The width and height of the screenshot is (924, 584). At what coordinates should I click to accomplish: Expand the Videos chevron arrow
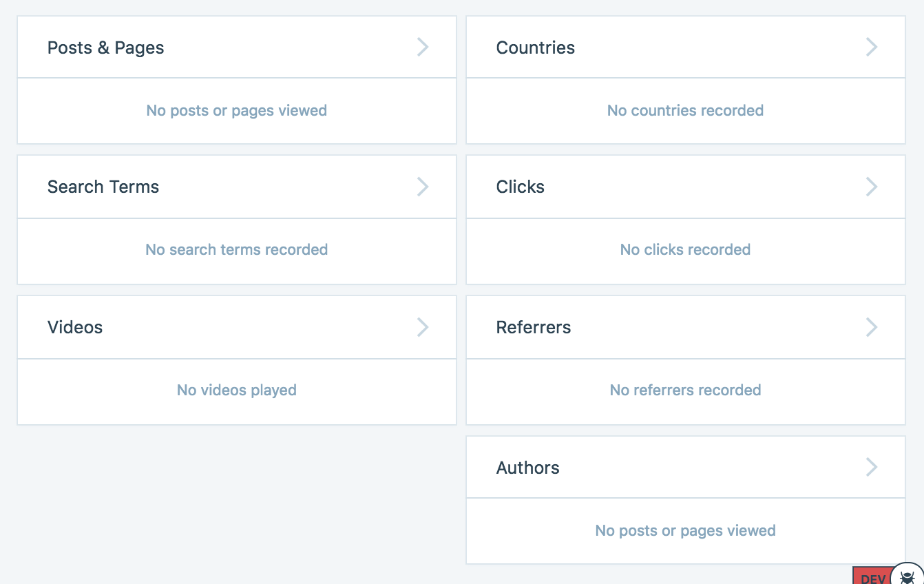(x=423, y=327)
